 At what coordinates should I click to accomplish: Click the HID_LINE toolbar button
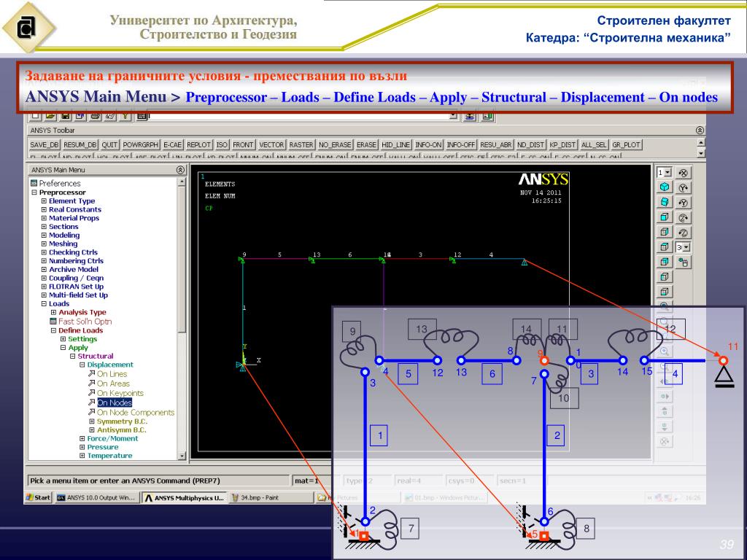pos(395,145)
